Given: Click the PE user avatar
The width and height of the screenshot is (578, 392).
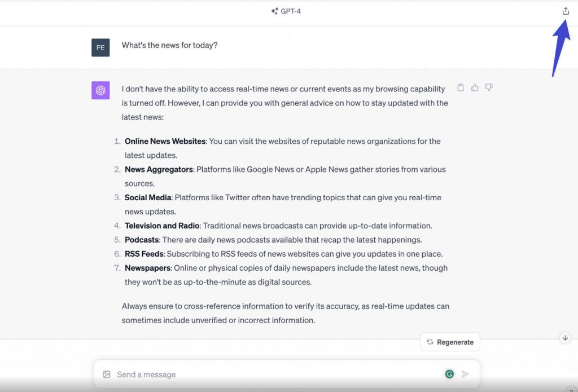Looking at the screenshot, I should 100,47.
